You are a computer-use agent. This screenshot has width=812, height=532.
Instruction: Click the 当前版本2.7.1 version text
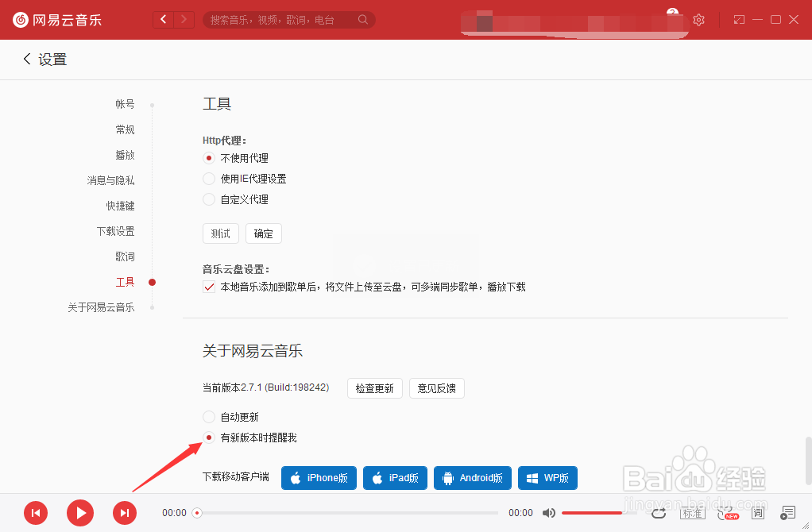[265, 387]
